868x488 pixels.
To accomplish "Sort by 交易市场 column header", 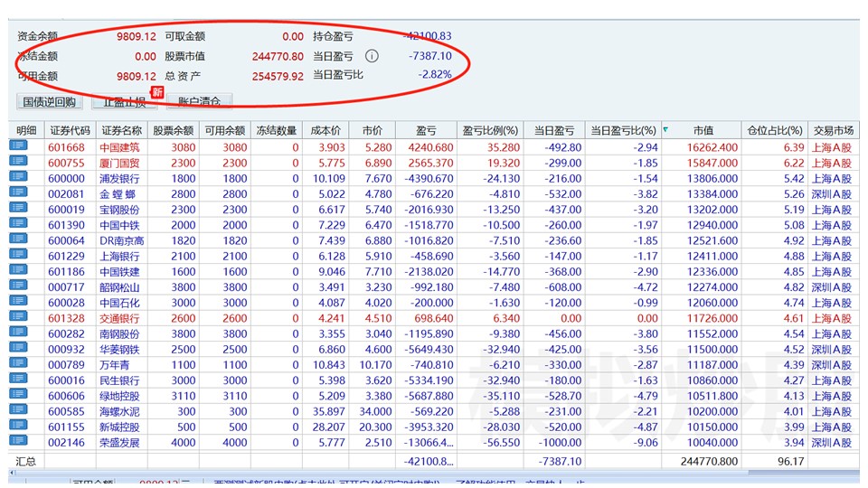I will [x=833, y=130].
